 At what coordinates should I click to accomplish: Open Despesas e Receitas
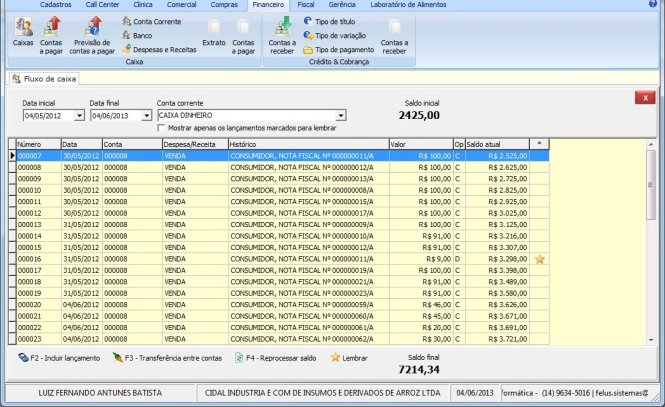coord(159,50)
